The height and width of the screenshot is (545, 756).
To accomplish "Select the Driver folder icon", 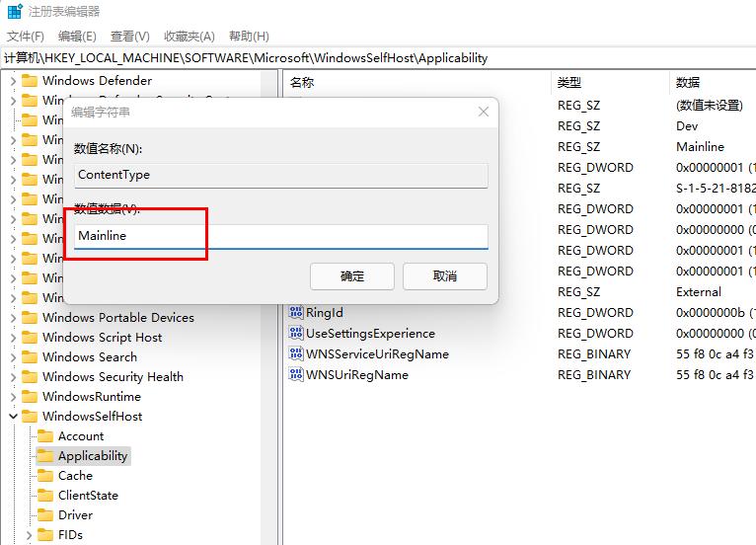I will [45, 515].
